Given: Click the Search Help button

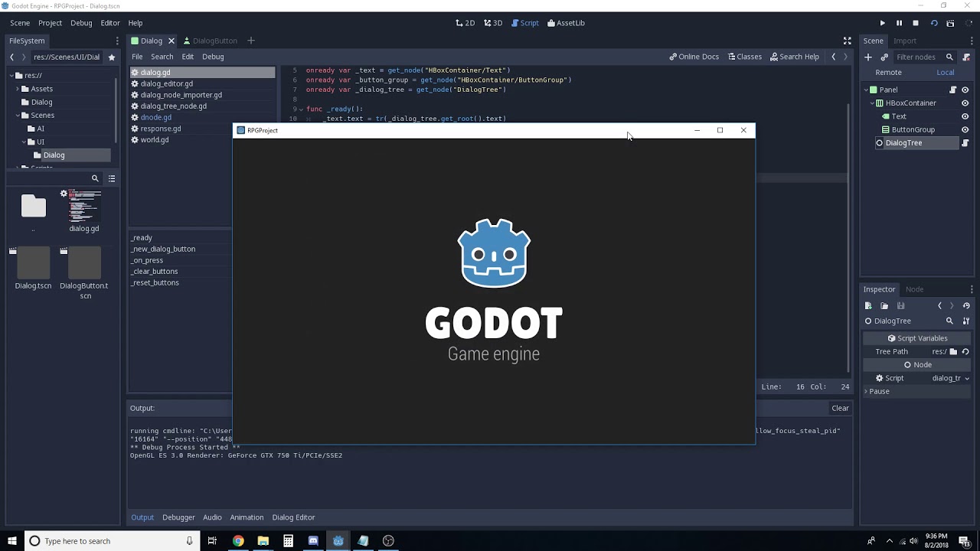Looking at the screenshot, I should click(795, 57).
